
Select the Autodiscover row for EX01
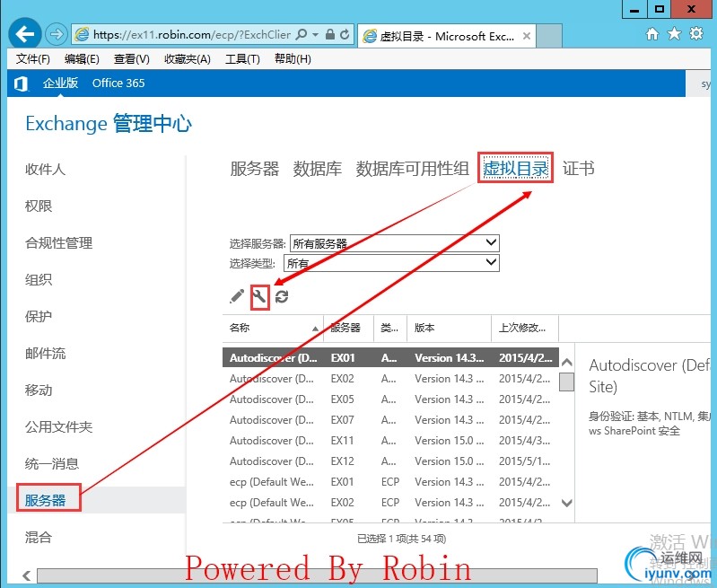point(390,358)
